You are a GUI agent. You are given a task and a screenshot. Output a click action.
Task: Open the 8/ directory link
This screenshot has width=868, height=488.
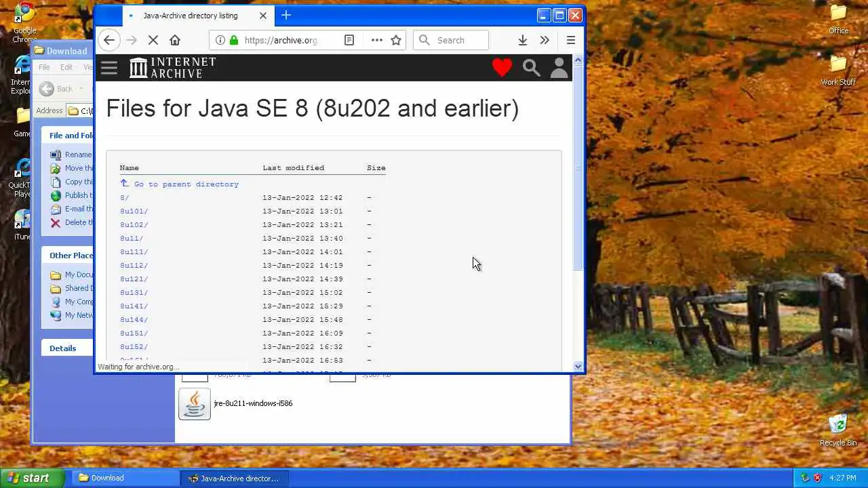pos(125,198)
